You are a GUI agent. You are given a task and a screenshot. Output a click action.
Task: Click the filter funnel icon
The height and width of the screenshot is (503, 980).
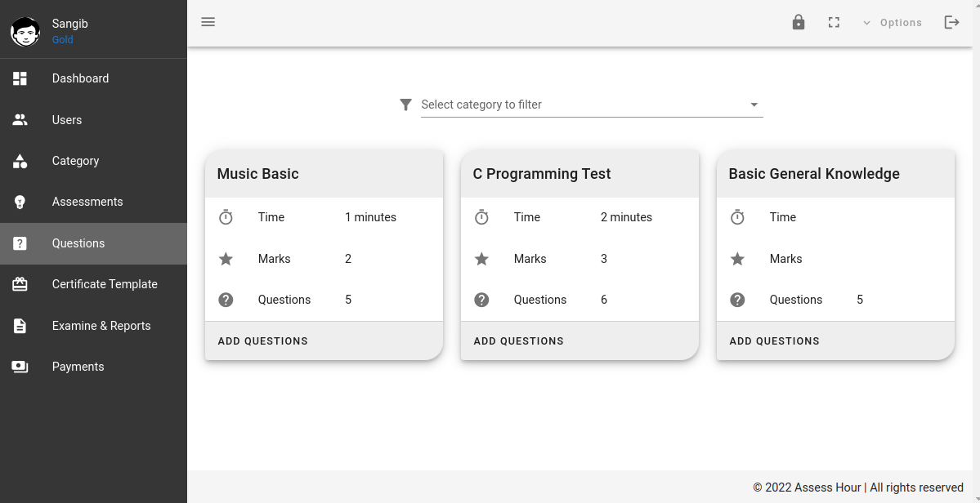[405, 105]
